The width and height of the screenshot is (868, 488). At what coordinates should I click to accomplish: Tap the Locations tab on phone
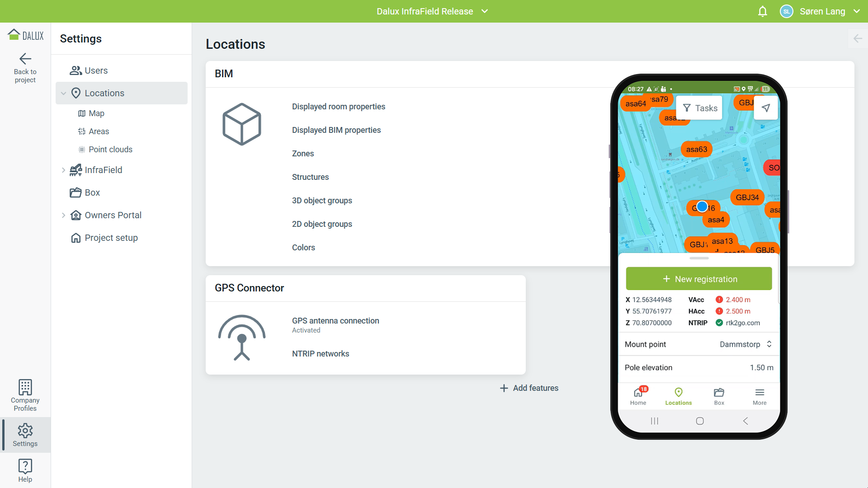click(679, 396)
